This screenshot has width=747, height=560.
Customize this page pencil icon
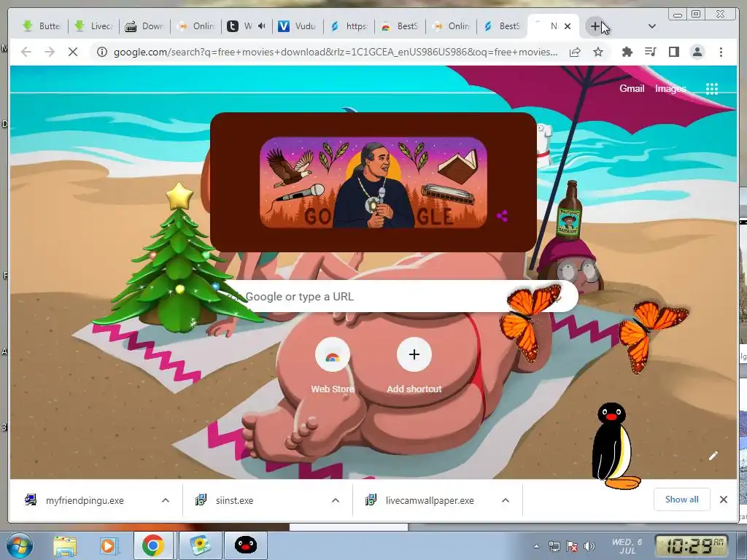click(713, 456)
